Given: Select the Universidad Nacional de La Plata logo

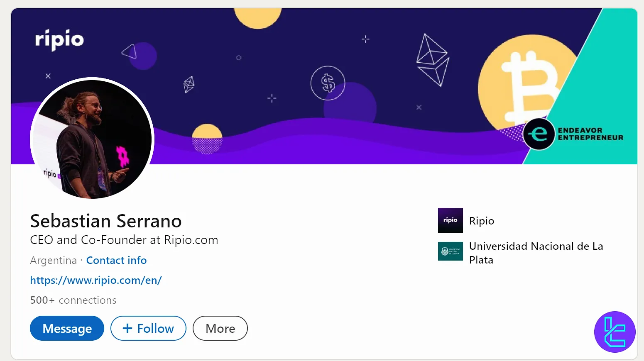Looking at the screenshot, I should tap(450, 251).
